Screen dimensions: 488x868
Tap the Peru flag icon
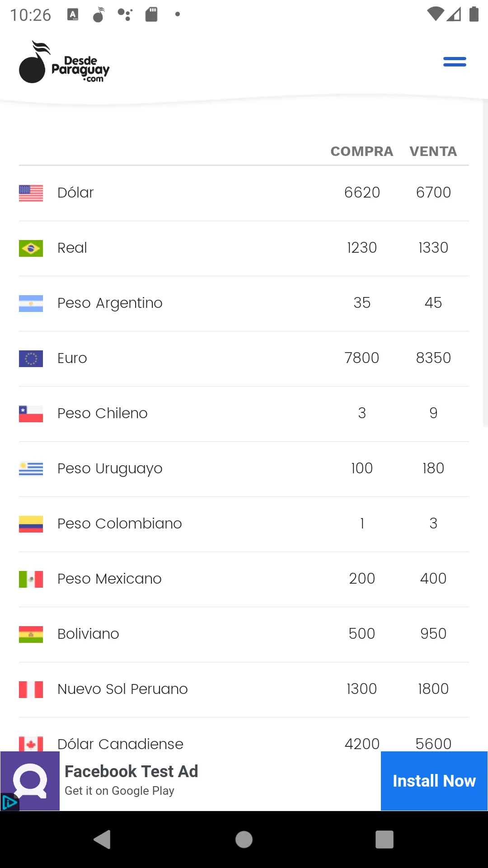(31, 689)
